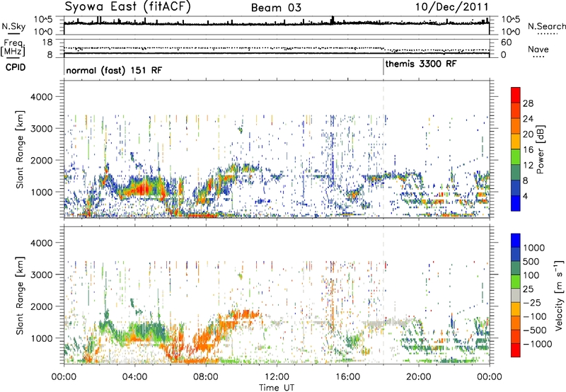Viewport: 566px width, 392px height.
Task: Click the 'Time UT' axis title
Action: point(277,388)
